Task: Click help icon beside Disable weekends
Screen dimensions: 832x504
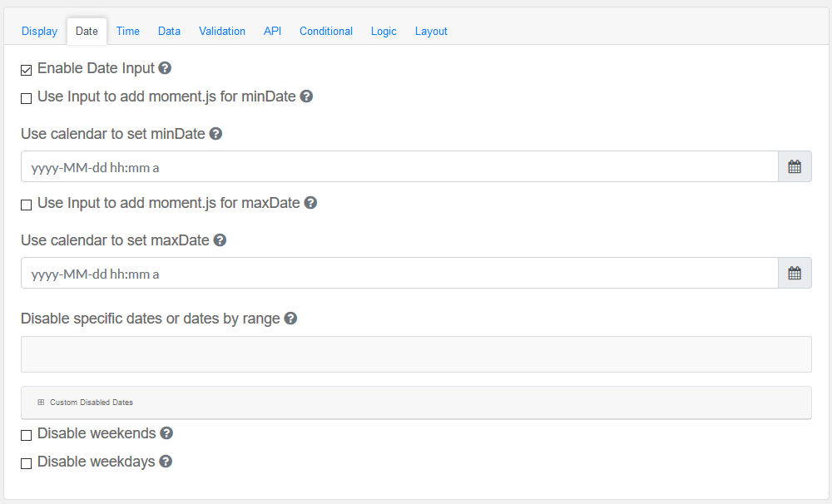Action: pyautogui.click(x=166, y=433)
